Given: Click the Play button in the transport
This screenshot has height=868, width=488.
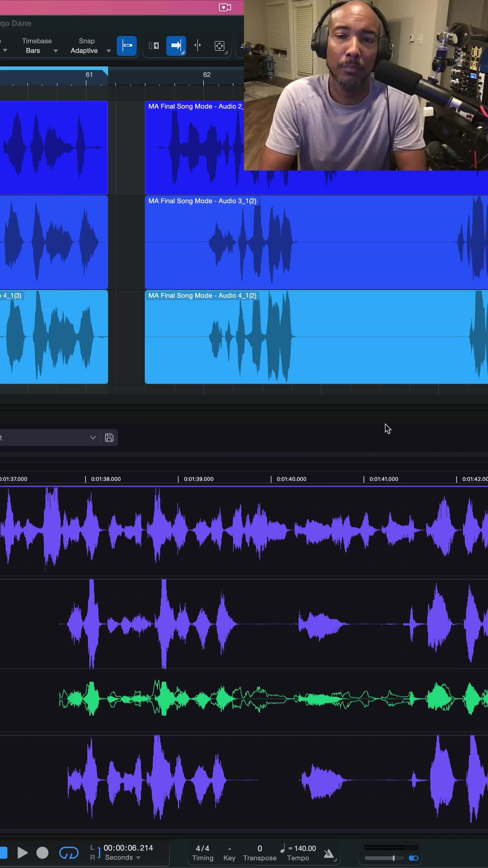Looking at the screenshot, I should pyautogui.click(x=22, y=853).
